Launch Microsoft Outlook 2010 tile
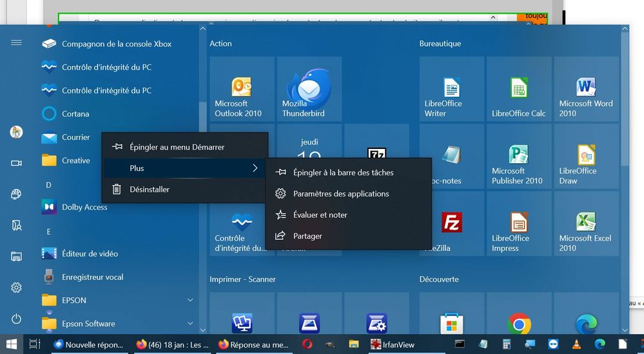644x354 pixels. tap(241, 89)
